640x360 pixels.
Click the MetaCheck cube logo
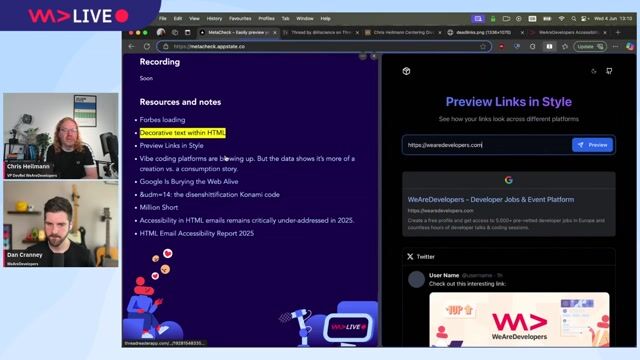click(x=406, y=71)
